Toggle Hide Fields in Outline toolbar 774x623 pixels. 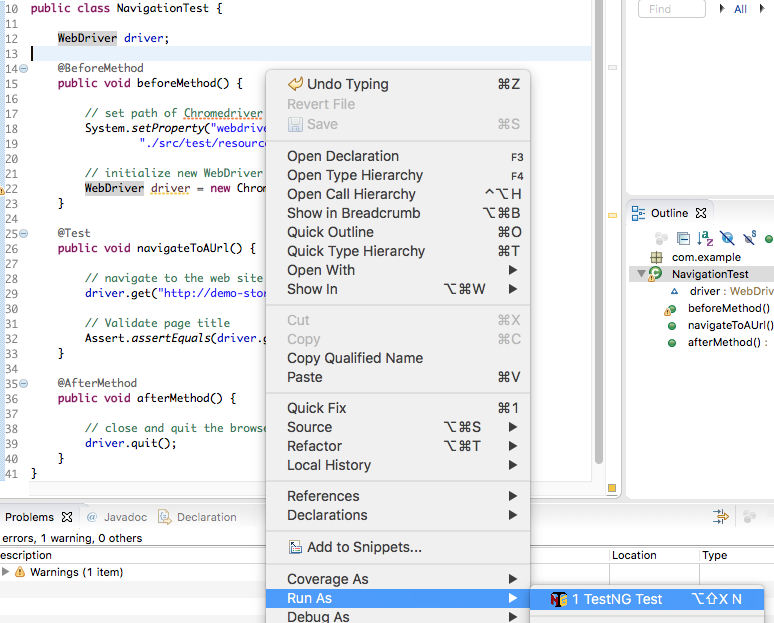tap(727, 238)
